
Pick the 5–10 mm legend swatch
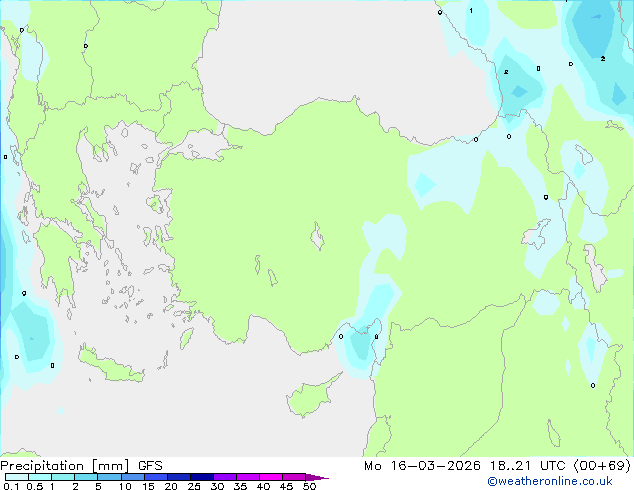[x=109, y=477]
